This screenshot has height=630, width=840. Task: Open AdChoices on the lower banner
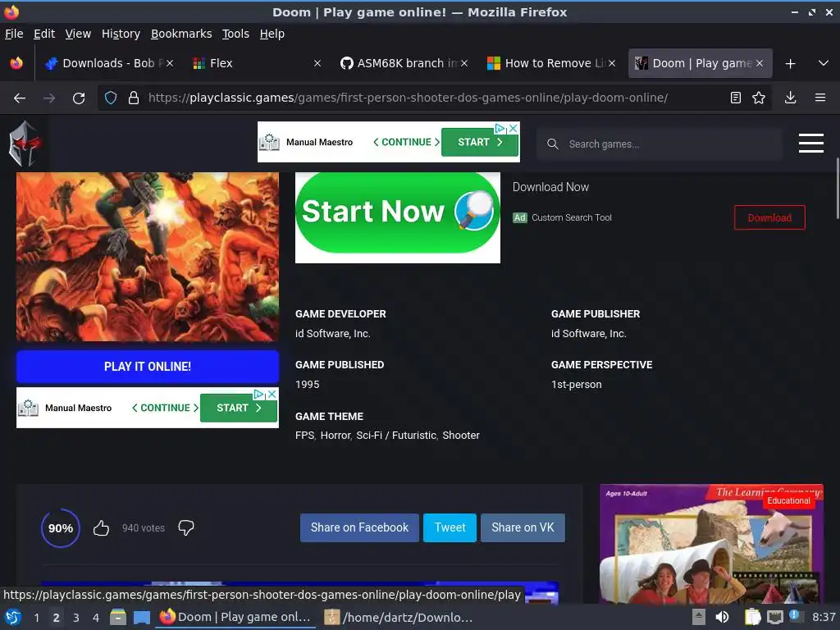pyautogui.click(x=258, y=395)
